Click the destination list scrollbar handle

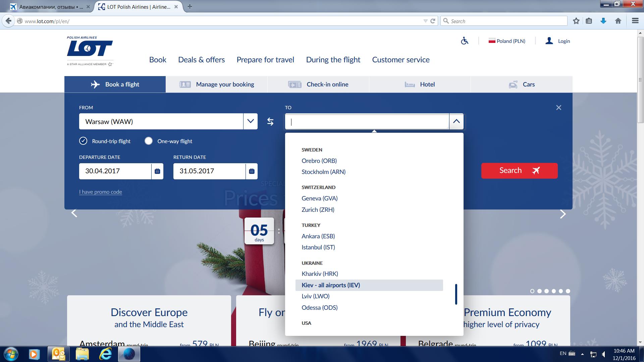tap(456, 294)
